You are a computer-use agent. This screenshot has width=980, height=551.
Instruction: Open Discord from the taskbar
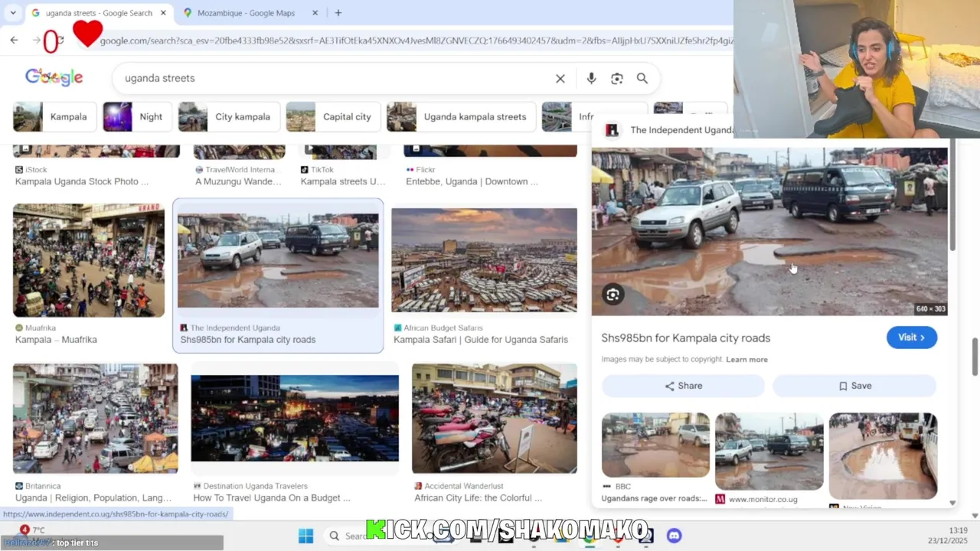[674, 536]
